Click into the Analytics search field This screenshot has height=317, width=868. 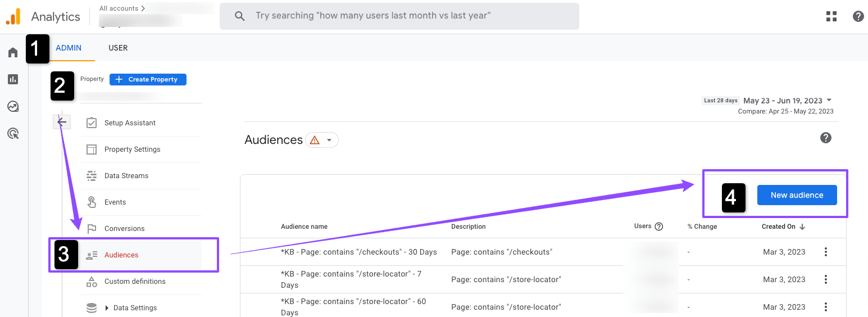(399, 16)
